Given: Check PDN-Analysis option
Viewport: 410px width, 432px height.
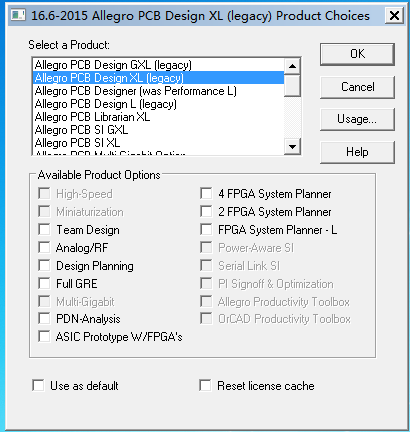Looking at the screenshot, I should 44,318.
